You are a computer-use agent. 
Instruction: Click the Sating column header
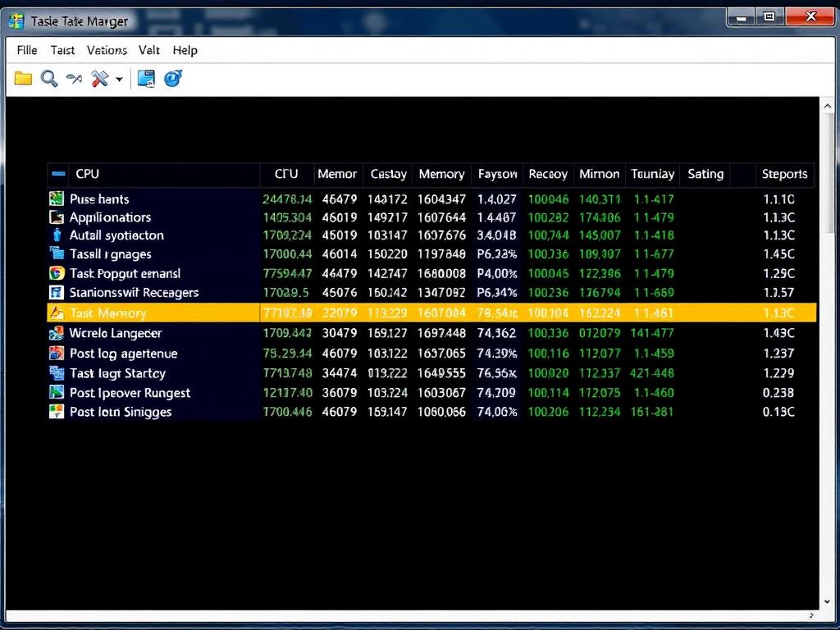[705, 174]
